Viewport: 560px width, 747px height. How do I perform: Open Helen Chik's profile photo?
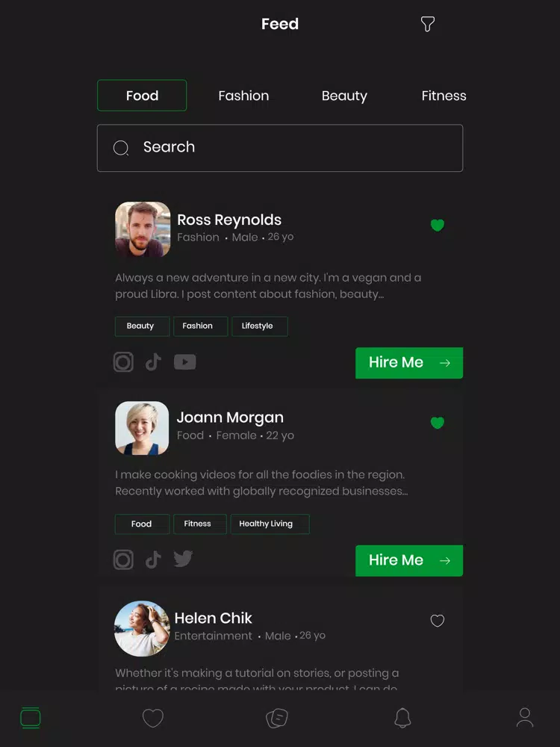142,628
